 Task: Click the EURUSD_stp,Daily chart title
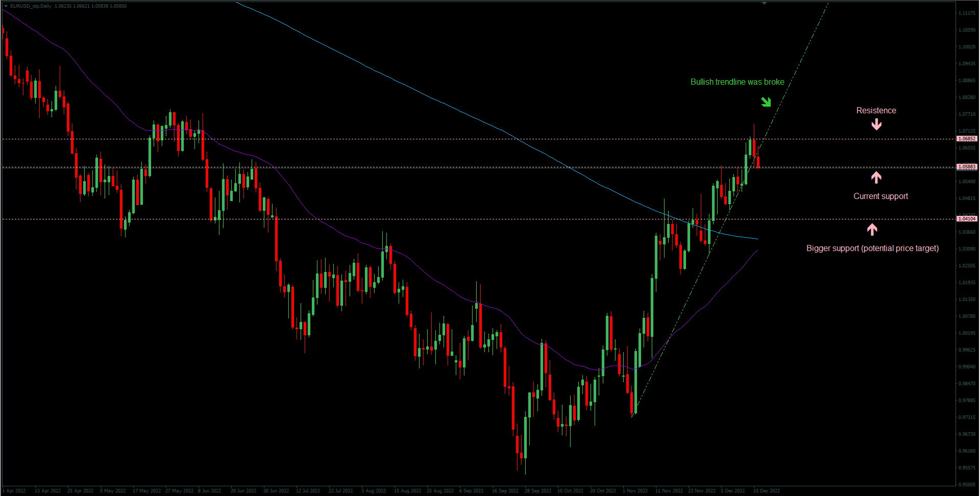pos(31,6)
